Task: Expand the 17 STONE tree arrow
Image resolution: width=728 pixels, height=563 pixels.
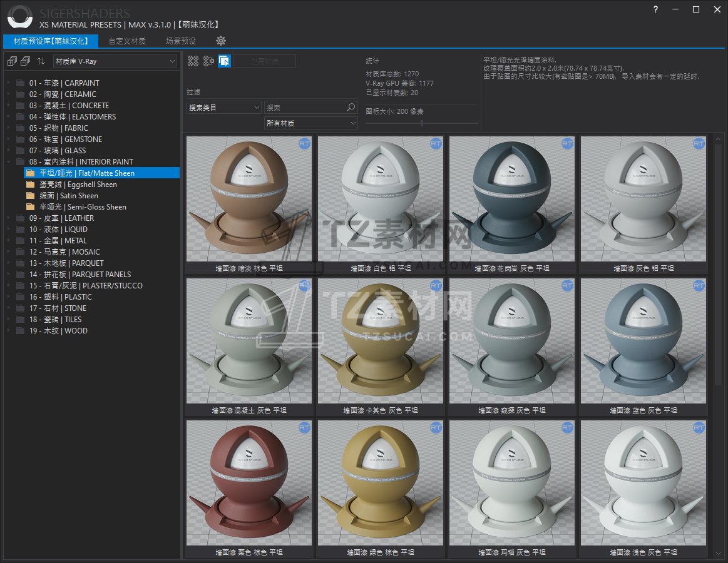Action: (x=8, y=308)
